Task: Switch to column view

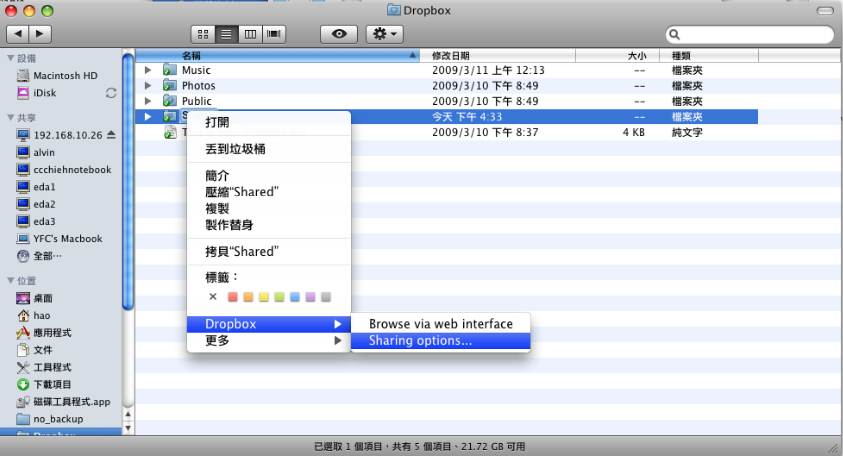Action: (x=250, y=34)
